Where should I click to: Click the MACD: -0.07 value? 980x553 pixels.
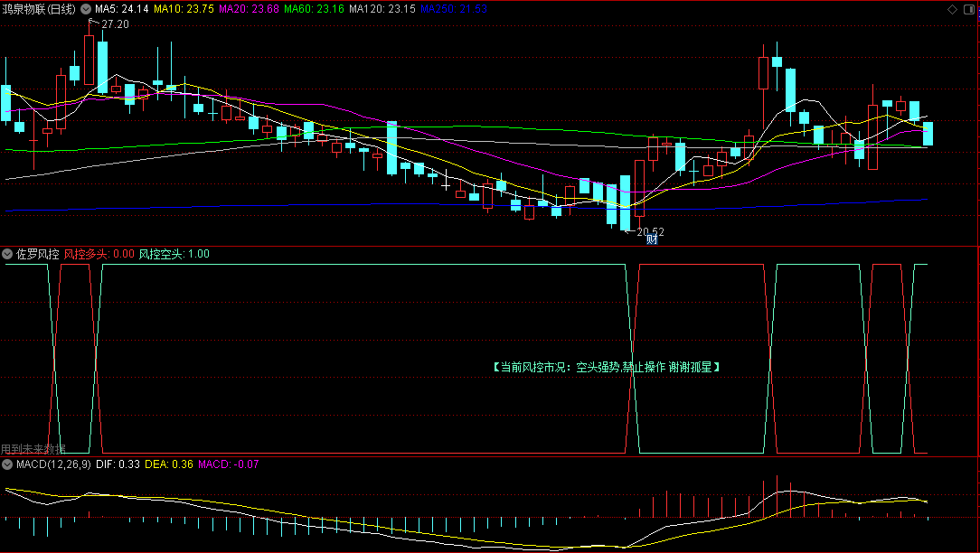coord(228,464)
